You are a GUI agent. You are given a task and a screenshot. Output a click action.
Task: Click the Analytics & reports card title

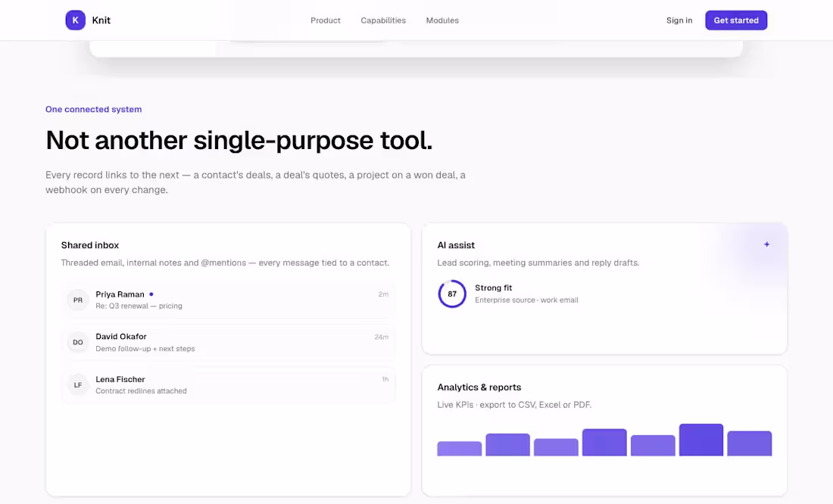(x=479, y=387)
